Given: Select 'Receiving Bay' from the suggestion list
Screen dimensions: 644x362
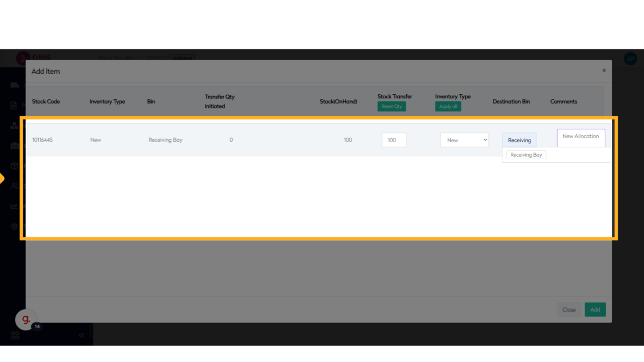Looking at the screenshot, I should tap(526, 155).
